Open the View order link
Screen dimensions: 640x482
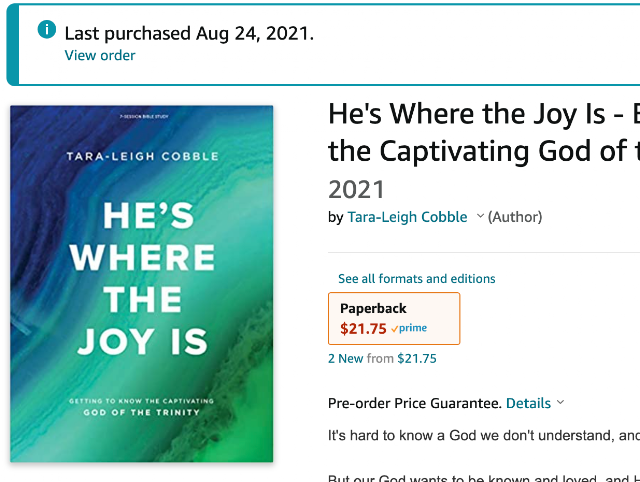pyautogui.click(x=100, y=55)
